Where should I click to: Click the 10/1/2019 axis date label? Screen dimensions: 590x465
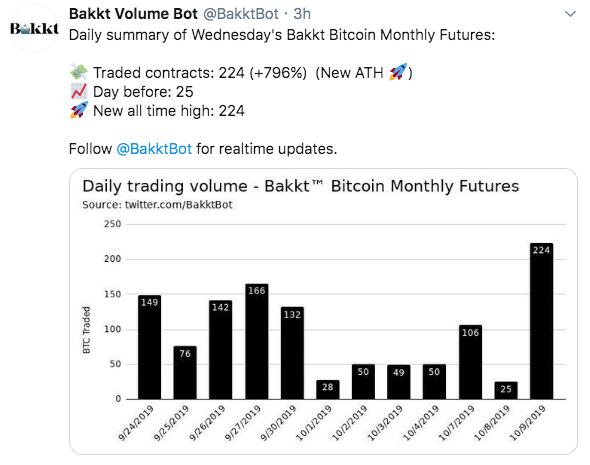(x=315, y=422)
